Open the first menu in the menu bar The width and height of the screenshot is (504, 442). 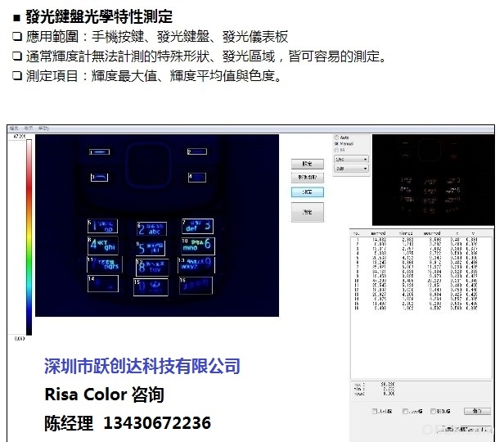click(x=14, y=129)
